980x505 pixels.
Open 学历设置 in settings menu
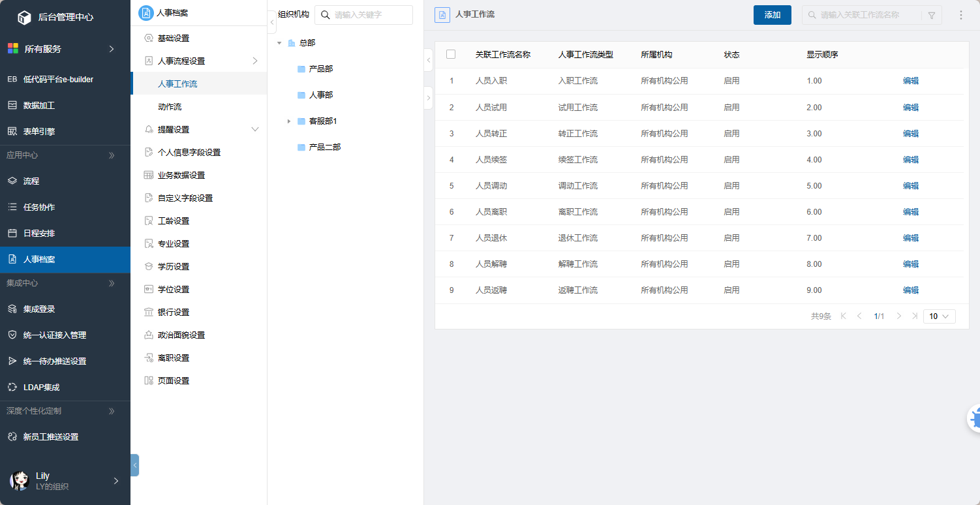(x=174, y=266)
